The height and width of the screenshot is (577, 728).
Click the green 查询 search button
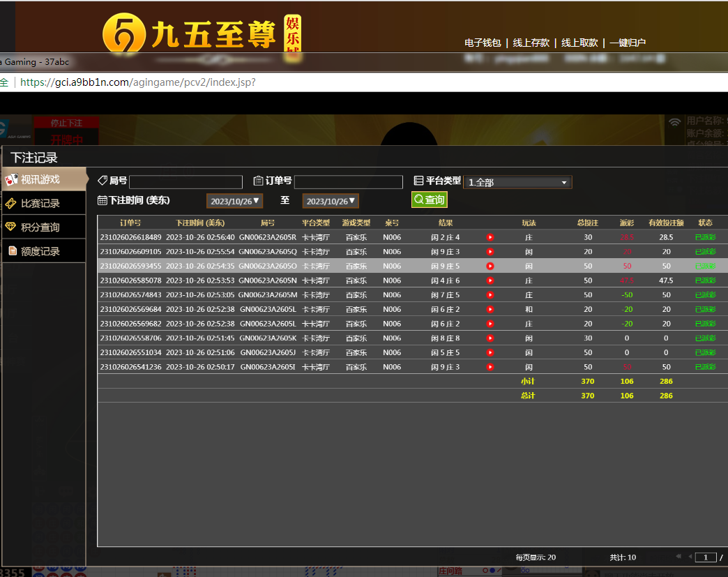[x=430, y=200]
